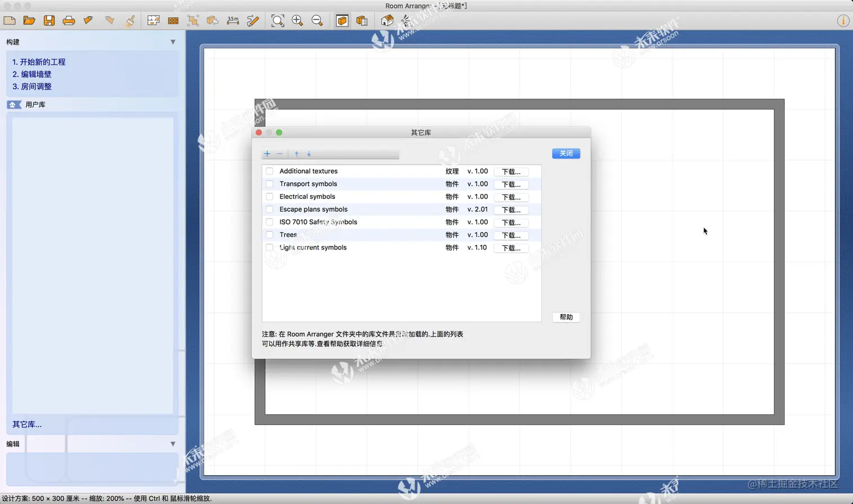Download the Electrical symbols library
853x504 pixels.
pyautogui.click(x=511, y=197)
